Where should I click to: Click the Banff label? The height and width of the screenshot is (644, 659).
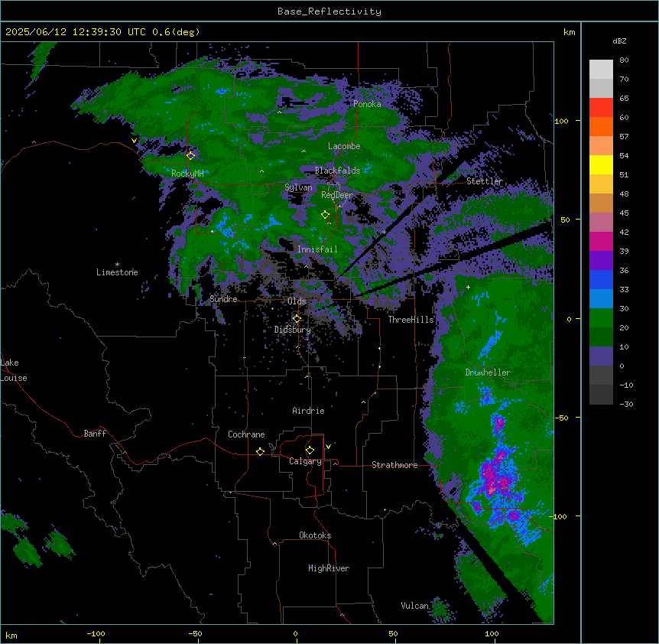click(x=95, y=434)
